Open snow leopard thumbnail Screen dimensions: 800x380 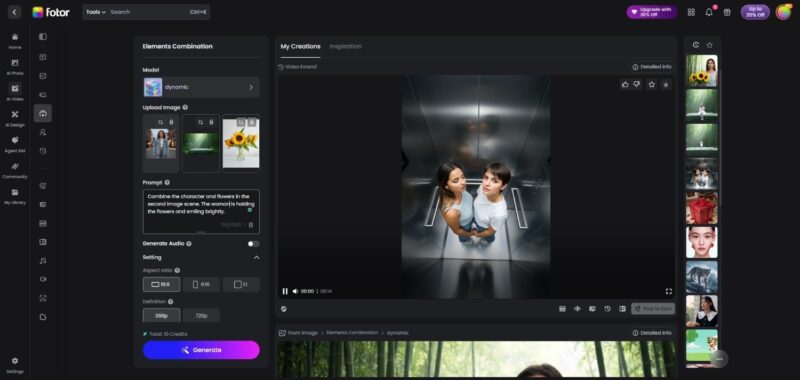[702, 277]
